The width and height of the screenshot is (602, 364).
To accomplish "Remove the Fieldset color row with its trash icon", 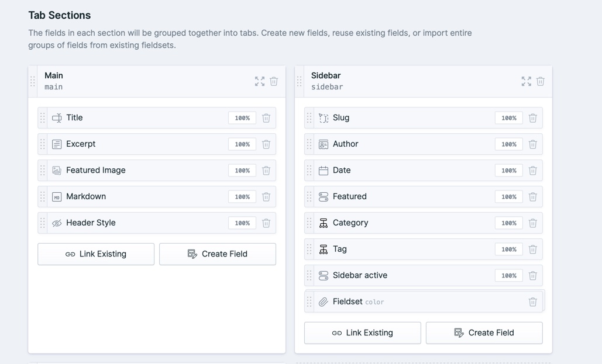I will 532,302.
